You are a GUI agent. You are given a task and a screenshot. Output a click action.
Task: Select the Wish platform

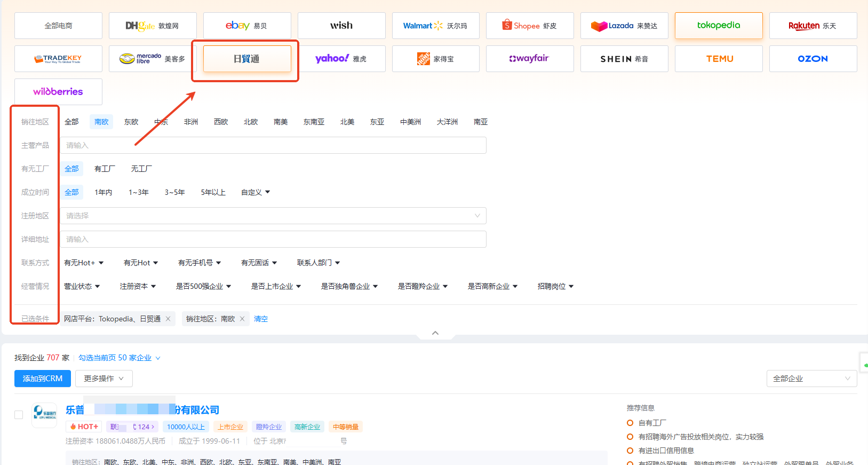tap(341, 26)
